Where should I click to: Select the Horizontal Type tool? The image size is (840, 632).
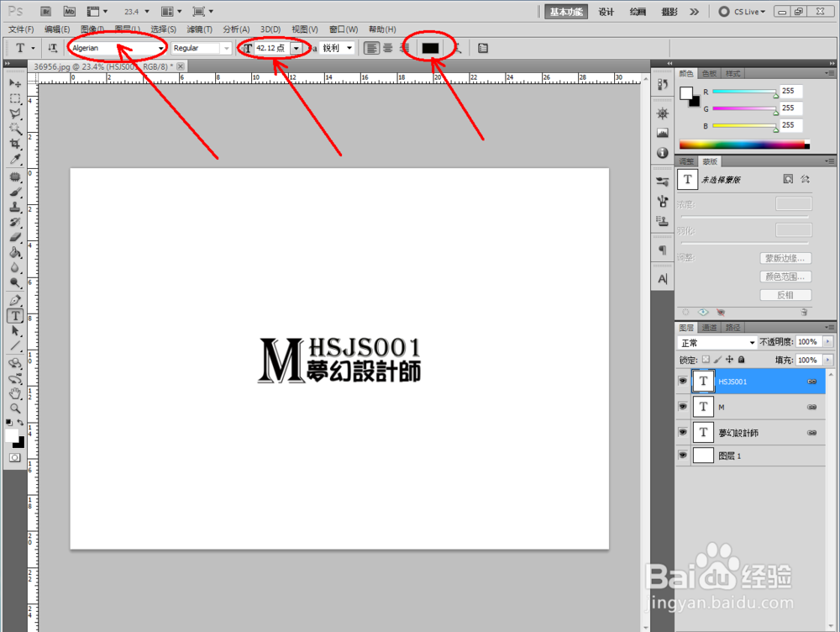pos(15,316)
